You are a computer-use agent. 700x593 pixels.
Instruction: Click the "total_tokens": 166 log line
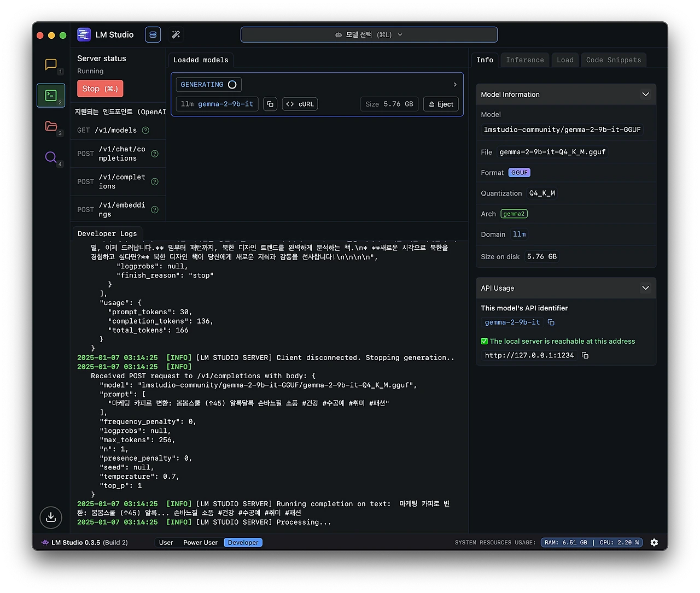148,330
